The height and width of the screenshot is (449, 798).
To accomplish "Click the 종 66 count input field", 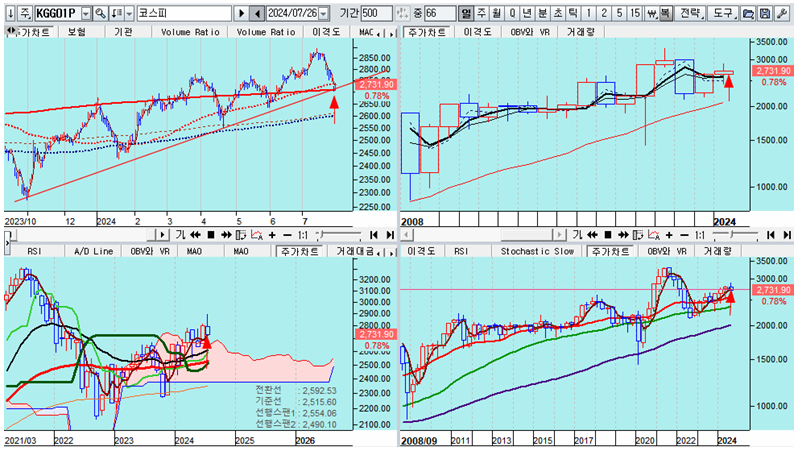I will [439, 13].
